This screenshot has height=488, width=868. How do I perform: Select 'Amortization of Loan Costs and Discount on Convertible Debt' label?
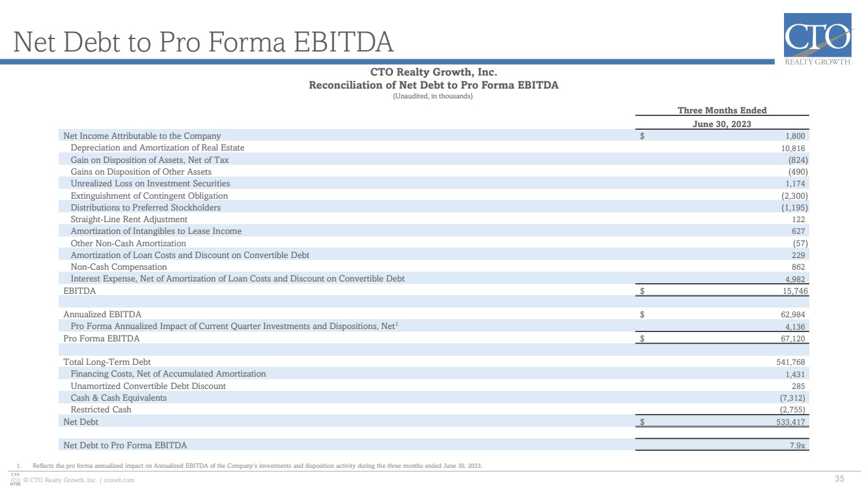coord(190,255)
